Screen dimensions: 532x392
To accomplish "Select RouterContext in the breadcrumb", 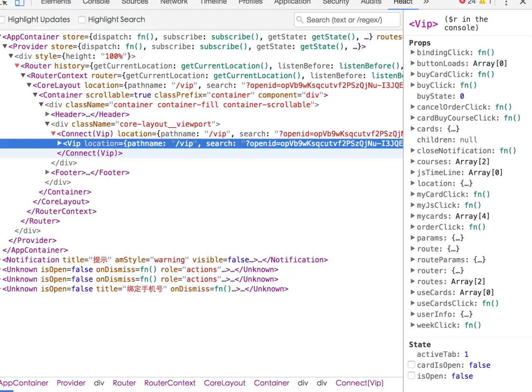I will (170, 383).
